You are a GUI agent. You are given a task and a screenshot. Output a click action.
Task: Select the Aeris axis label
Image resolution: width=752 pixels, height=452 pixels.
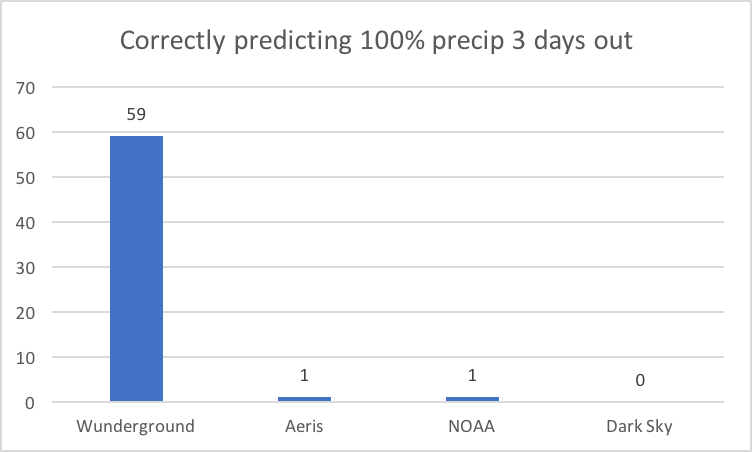click(x=304, y=426)
